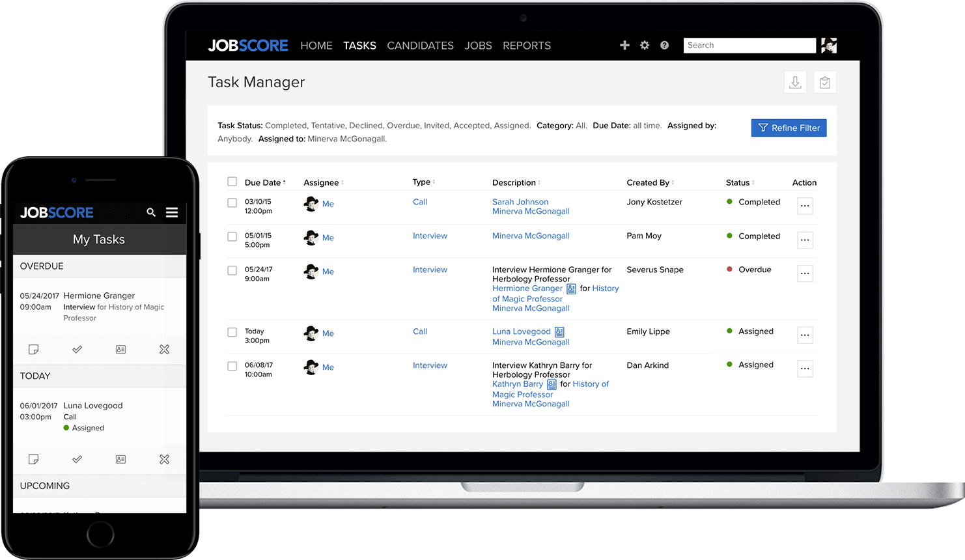This screenshot has height=560, width=965.
Task: Complete Luna Lovegood's call via the checkmark icon
Action: click(77, 459)
